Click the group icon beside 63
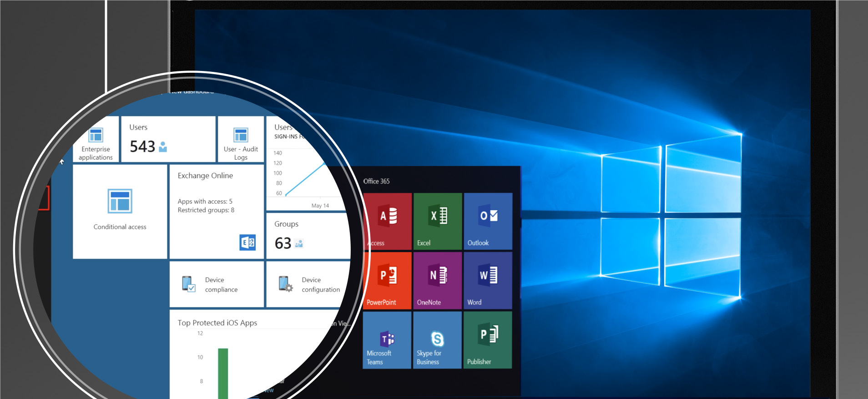Image resolution: width=868 pixels, height=399 pixels. click(299, 243)
